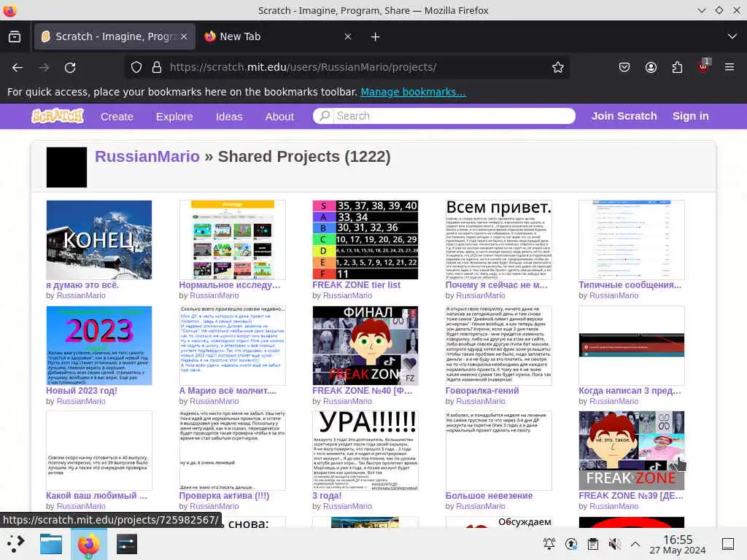
Task: Open 'Типичные сообщения...' project link
Action: pos(630,285)
